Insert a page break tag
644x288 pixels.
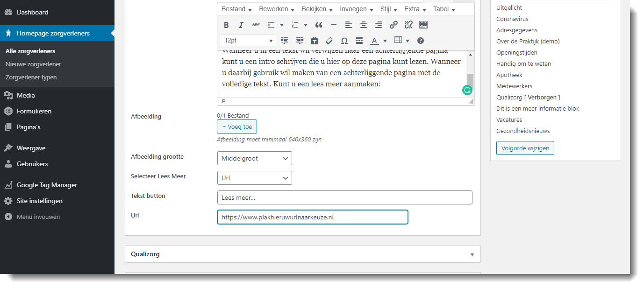pyautogui.click(x=359, y=41)
